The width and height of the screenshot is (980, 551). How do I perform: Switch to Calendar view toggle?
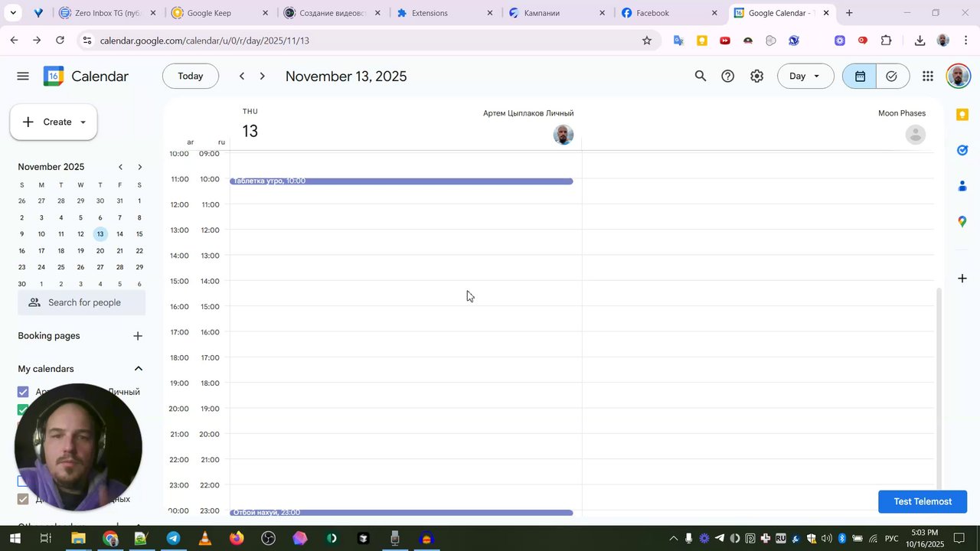860,76
